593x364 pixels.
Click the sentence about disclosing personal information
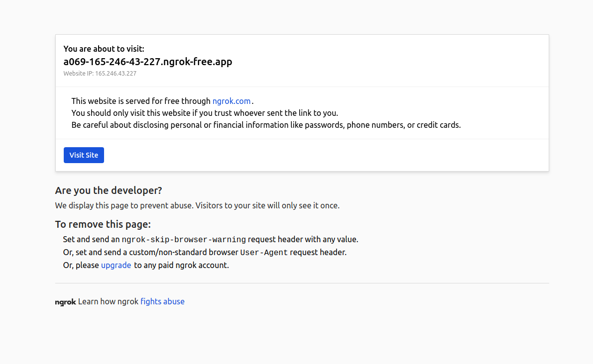tap(266, 125)
